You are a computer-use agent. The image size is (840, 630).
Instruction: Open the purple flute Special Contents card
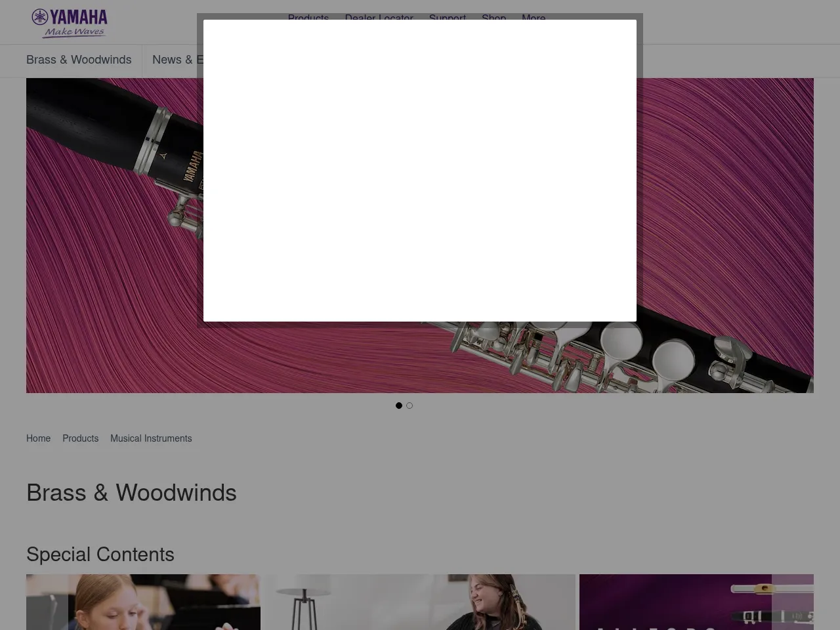(676, 602)
